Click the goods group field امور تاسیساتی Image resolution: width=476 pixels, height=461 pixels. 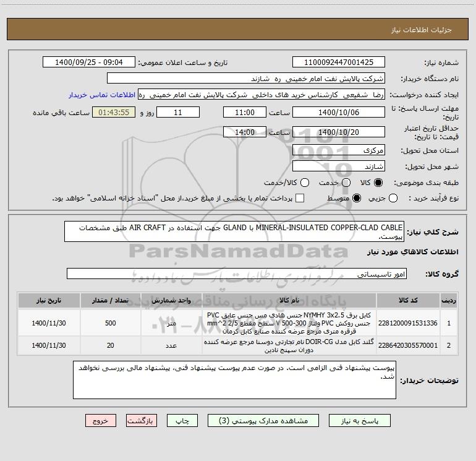[237, 274]
